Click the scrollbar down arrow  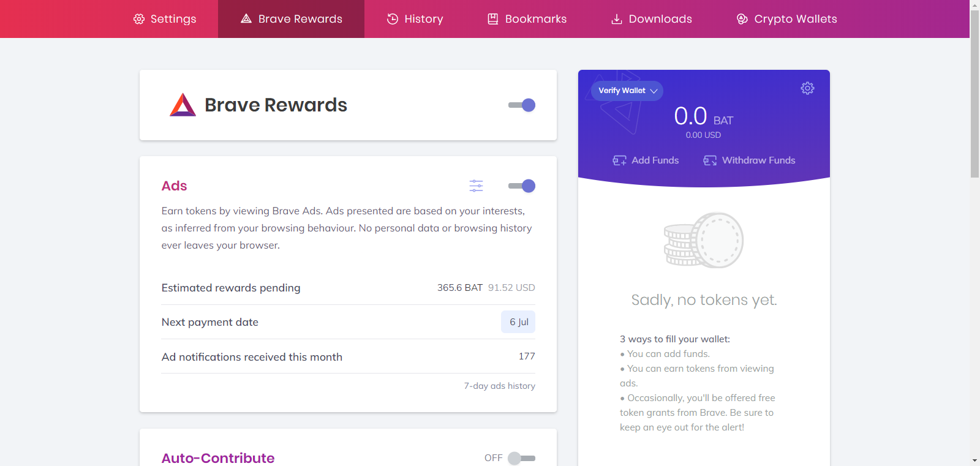[x=974, y=460]
